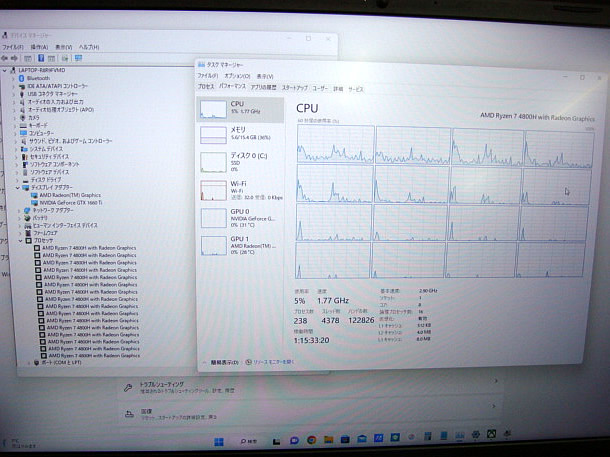Open the Windows Start button
Viewport: 610px width, 457px height.
(x=219, y=441)
